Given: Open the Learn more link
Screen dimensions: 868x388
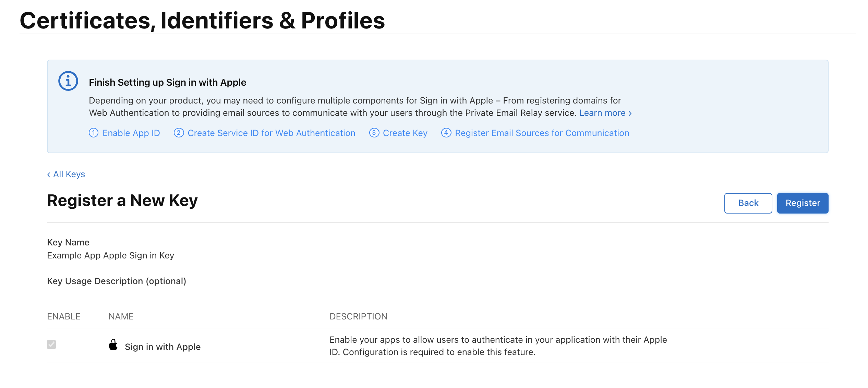Looking at the screenshot, I should (602, 113).
